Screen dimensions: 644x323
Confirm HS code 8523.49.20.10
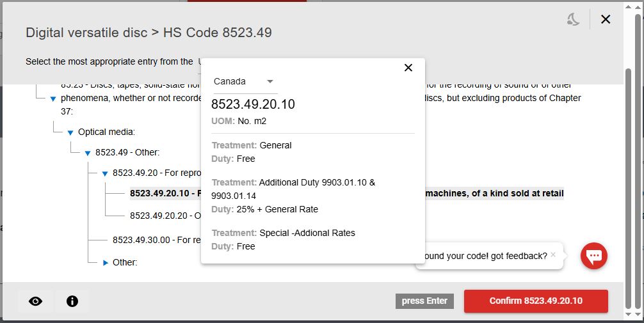535,301
